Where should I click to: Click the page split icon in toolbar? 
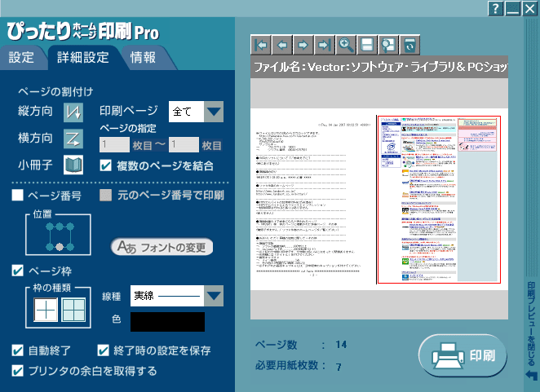(x=367, y=45)
